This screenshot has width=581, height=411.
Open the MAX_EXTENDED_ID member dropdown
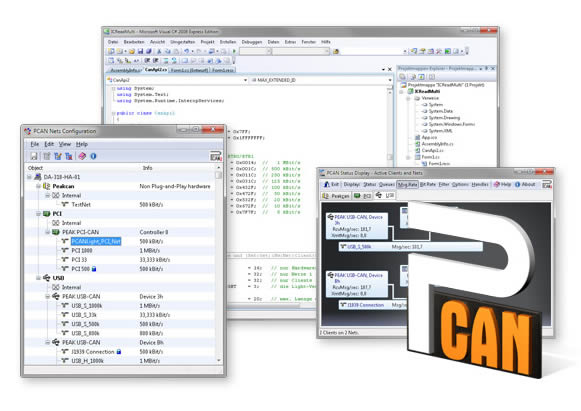(x=390, y=80)
